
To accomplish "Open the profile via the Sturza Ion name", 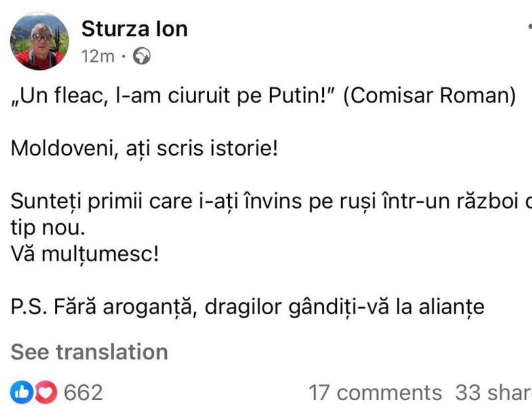I will pyautogui.click(x=134, y=29).
